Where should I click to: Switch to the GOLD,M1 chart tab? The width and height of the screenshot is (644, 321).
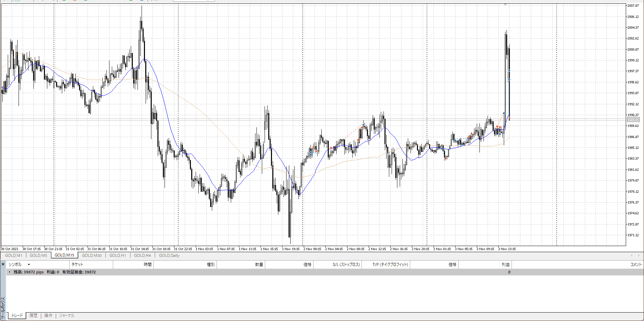14,256
